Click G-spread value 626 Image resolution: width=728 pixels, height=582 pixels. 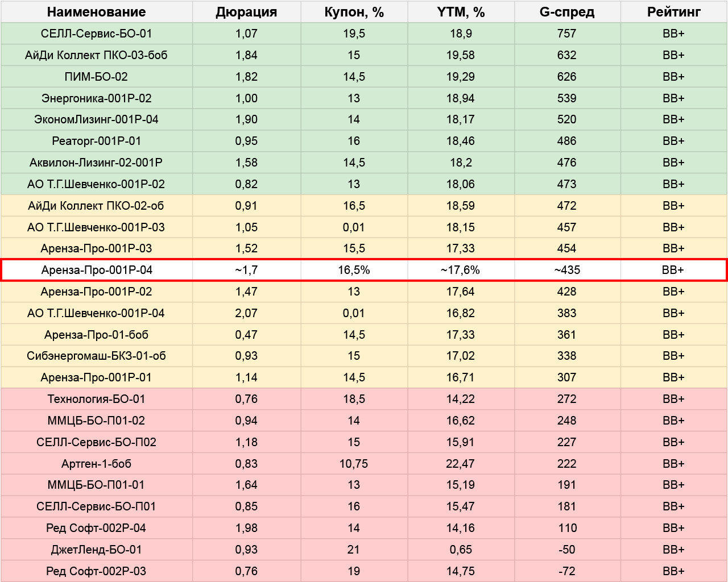coord(567,77)
